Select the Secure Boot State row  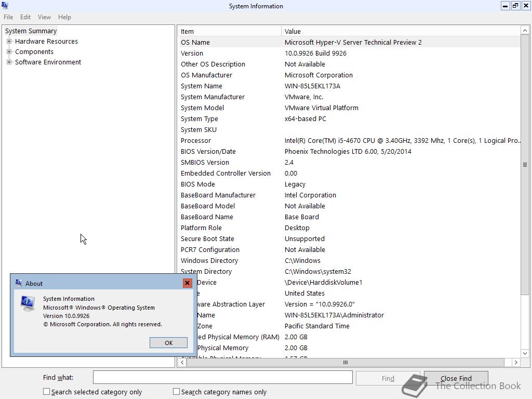pos(349,239)
